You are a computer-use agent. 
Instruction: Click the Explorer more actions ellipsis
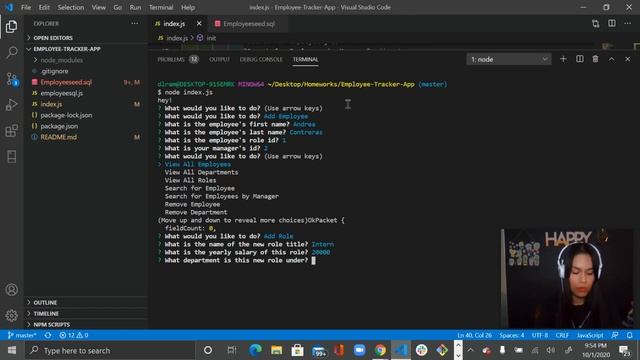point(134,24)
